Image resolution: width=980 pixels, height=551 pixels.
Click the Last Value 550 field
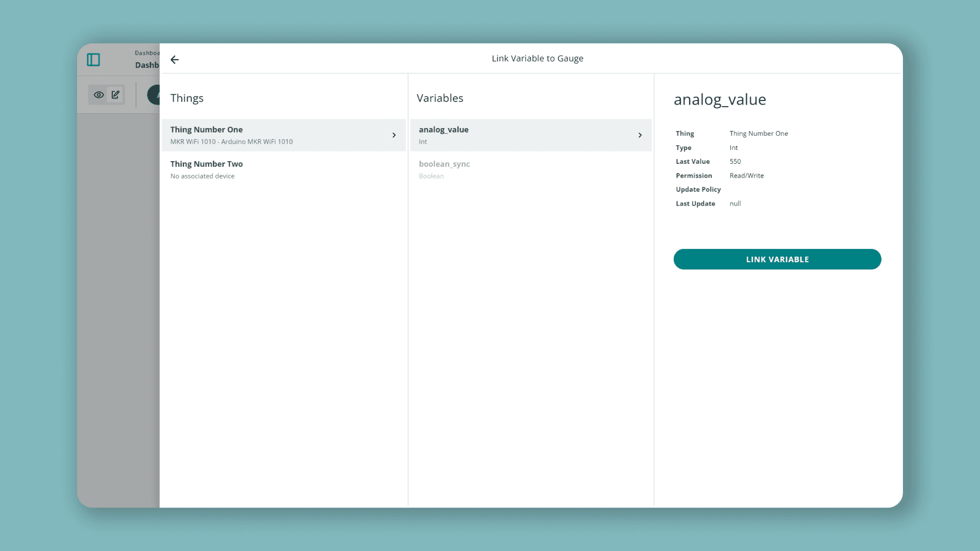(736, 161)
